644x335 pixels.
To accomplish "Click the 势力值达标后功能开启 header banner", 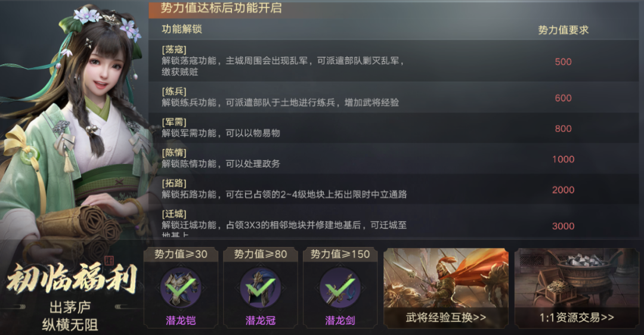I will click(x=221, y=8).
